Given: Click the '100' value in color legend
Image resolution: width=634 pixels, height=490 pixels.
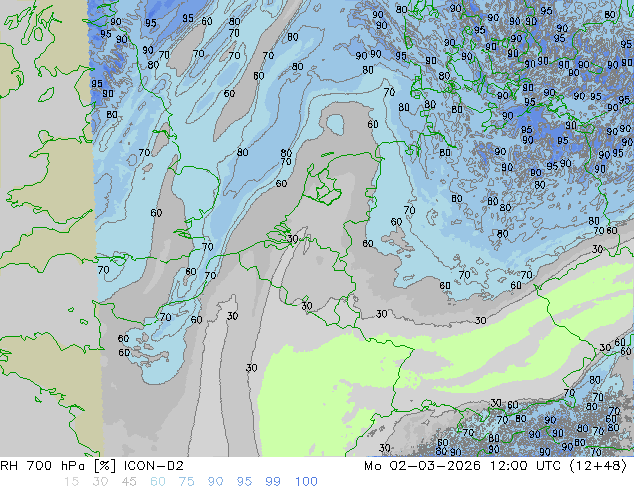Looking at the screenshot, I should (x=306, y=482).
